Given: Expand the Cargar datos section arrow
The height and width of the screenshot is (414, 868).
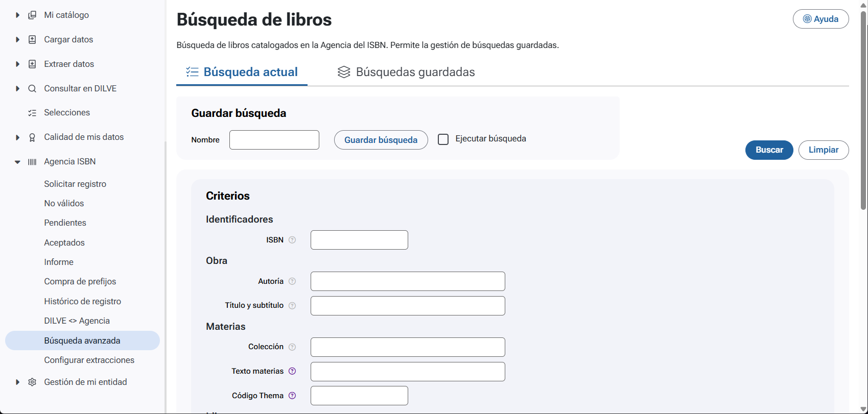Looking at the screenshot, I should pyautogui.click(x=17, y=40).
